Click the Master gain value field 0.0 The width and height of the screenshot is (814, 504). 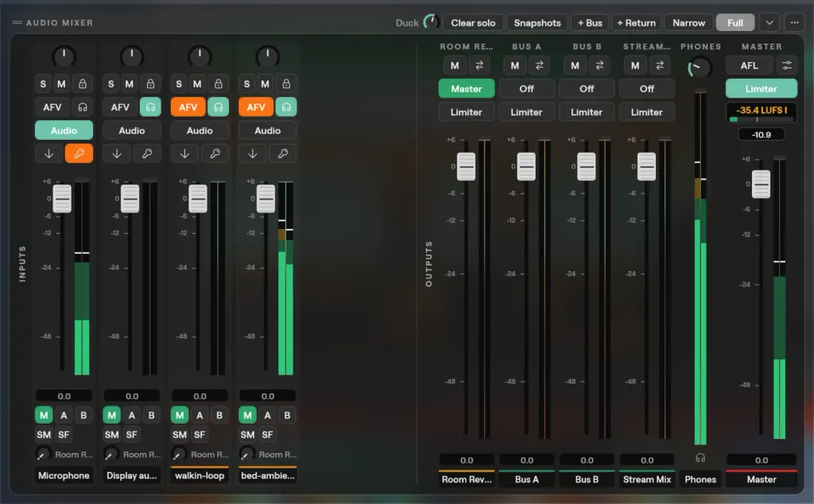761,460
